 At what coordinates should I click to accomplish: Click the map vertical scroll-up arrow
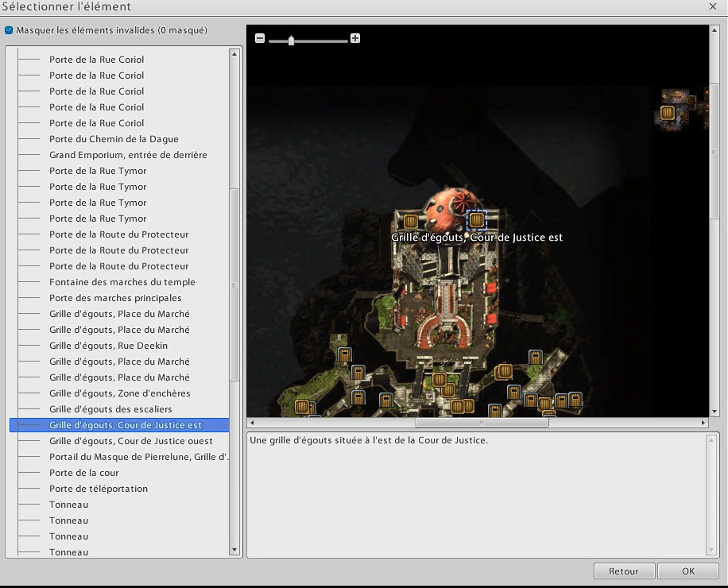point(714,30)
